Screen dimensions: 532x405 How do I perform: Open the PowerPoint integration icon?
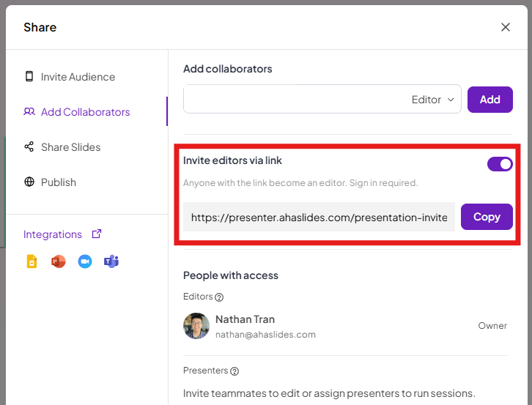(x=59, y=261)
